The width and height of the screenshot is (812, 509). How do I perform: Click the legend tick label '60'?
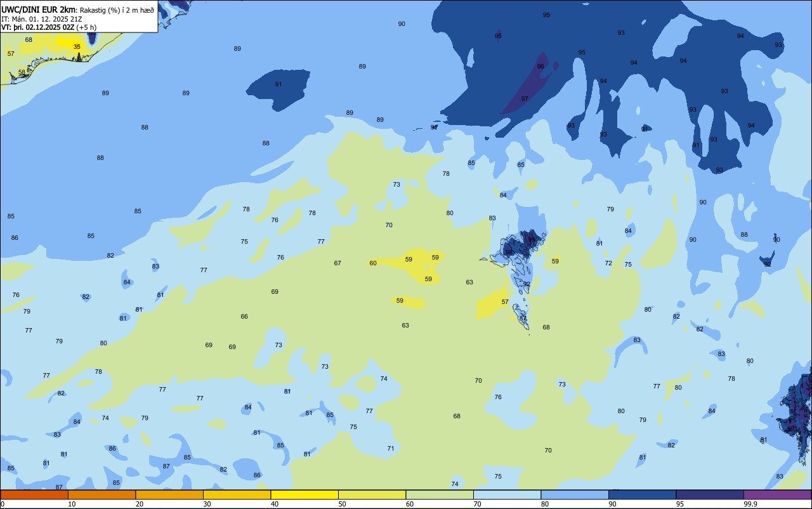click(410, 504)
